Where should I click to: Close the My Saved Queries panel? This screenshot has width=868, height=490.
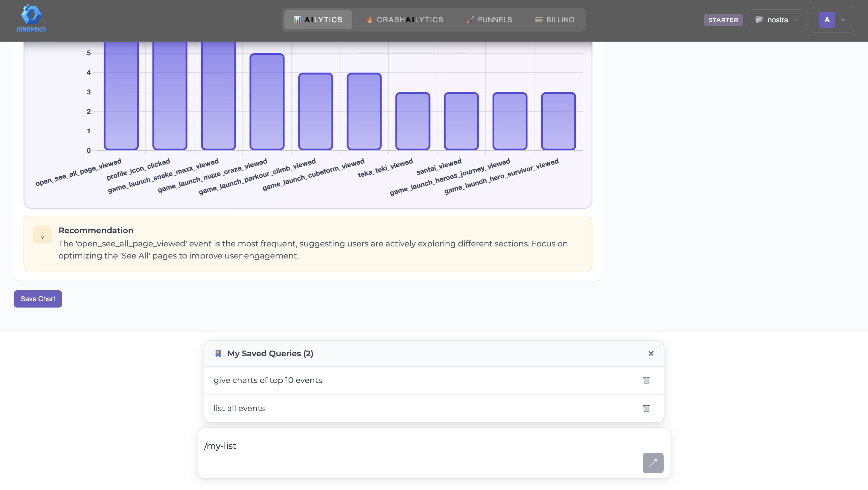coord(651,353)
